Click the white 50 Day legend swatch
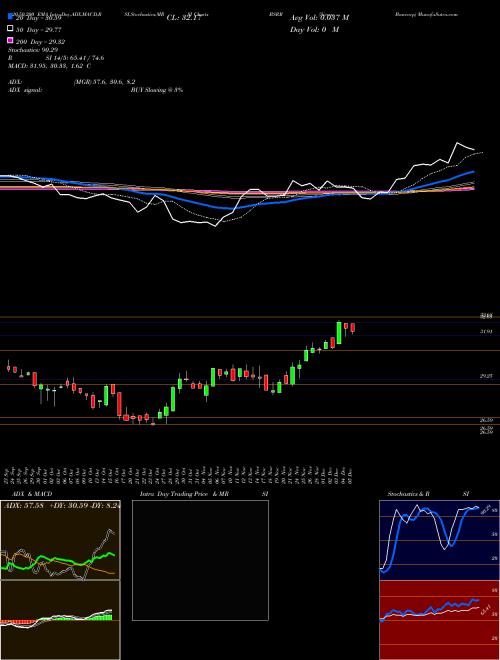This screenshot has width=500, height=660. coord(10,29)
